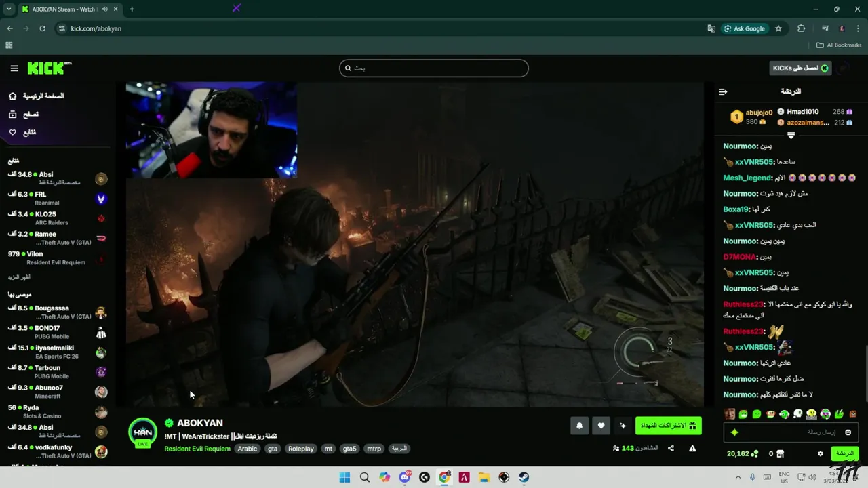
Task: Open ABOKYAN channel avatar
Action: pyautogui.click(x=143, y=432)
